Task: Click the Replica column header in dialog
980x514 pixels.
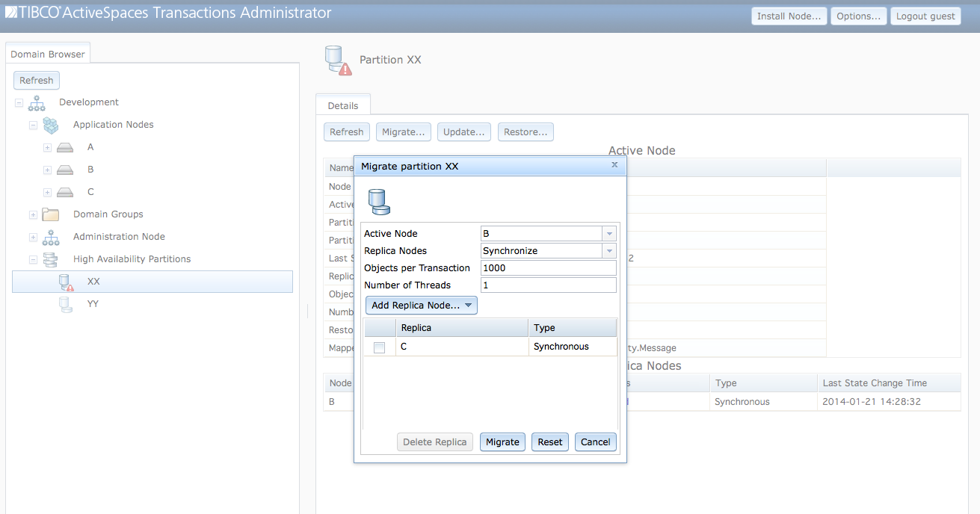Action: pos(461,328)
